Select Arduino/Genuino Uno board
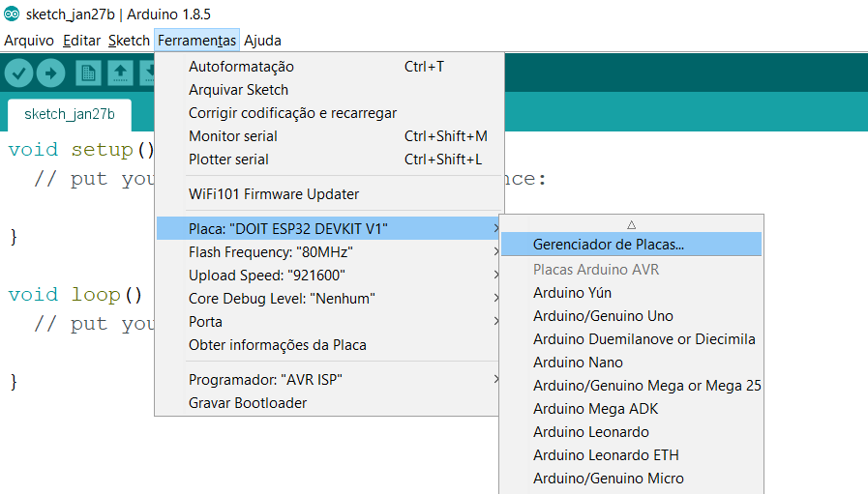The width and height of the screenshot is (868, 494). pos(631,316)
